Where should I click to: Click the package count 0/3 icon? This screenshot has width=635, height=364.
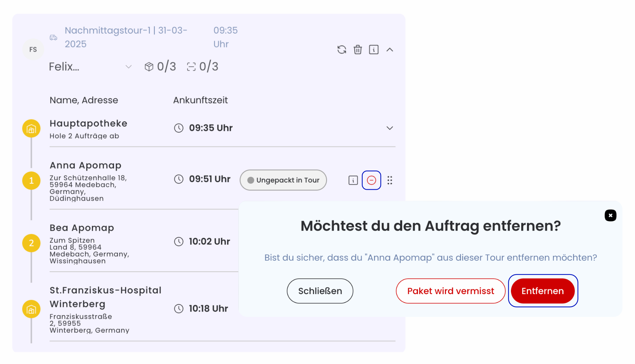coord(149,67)
